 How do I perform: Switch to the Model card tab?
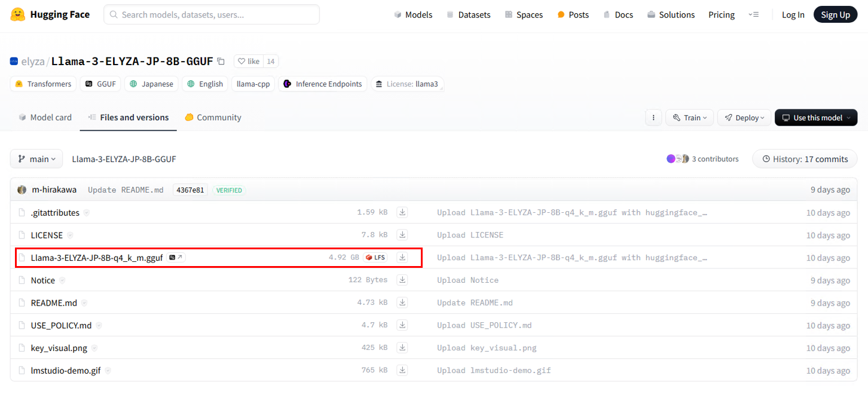pos(45,117)
